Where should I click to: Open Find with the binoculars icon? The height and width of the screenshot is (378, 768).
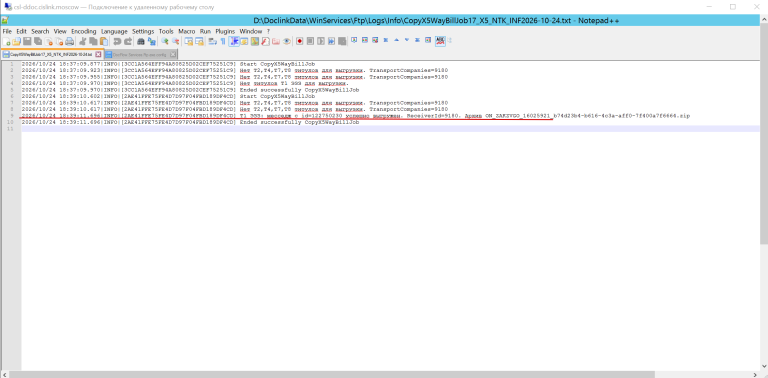click(141, 41)
